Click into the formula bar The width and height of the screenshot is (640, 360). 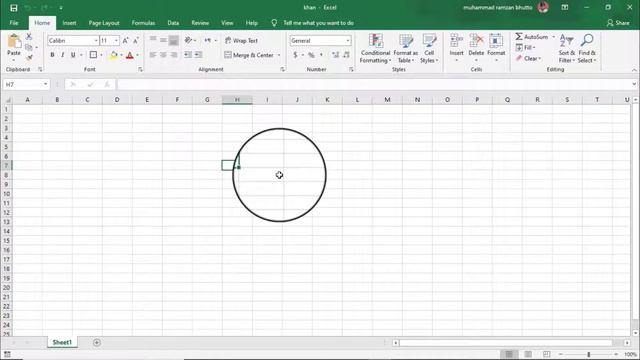click(373, 84)
